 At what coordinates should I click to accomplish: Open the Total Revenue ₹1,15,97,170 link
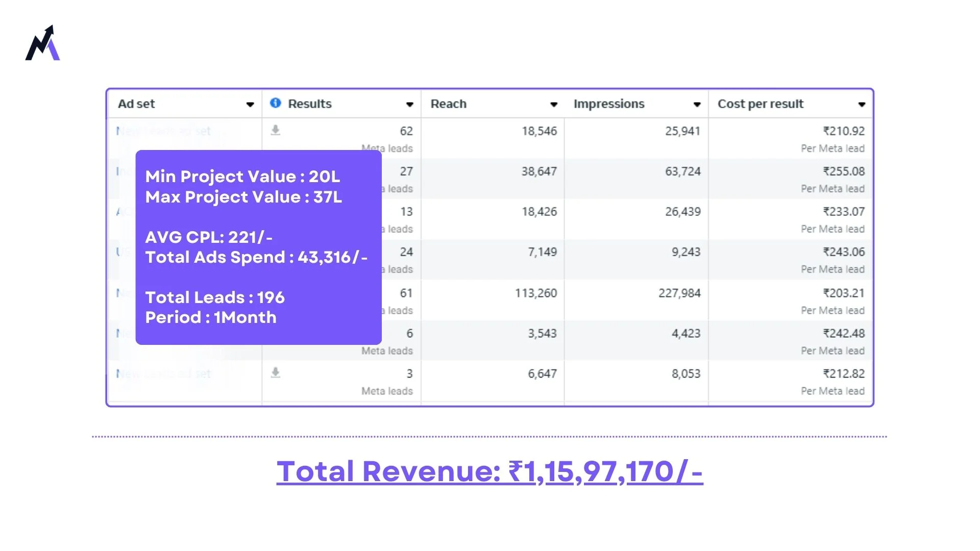[x=490, y=471]
